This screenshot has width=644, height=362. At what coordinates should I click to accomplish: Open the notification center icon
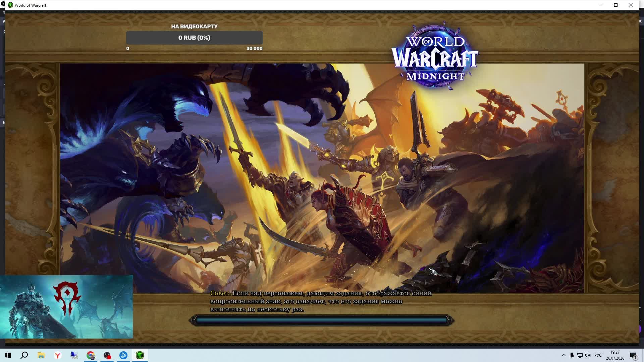[x=633, y=355]
